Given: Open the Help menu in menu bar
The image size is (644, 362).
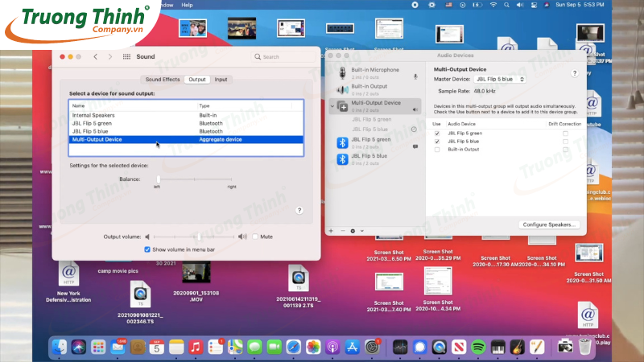Looking at the screenshot, I should click(187, 5).
